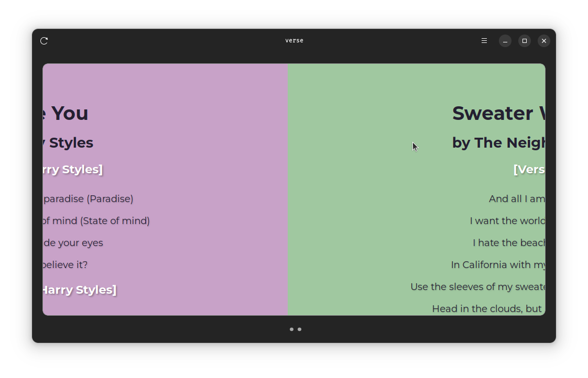The height and width of the screenshot is (378, 588).
Task: Select the 'believe it?' lyric line
Action: click(66, 265)
